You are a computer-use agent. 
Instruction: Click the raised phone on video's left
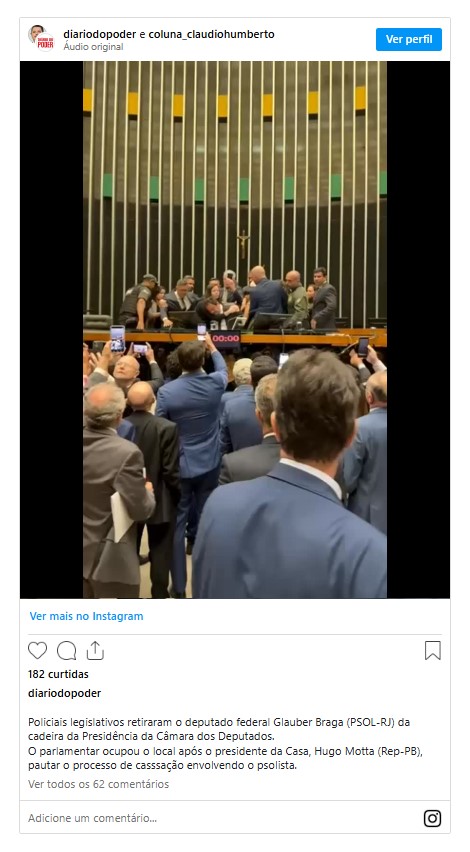point(117,339)
